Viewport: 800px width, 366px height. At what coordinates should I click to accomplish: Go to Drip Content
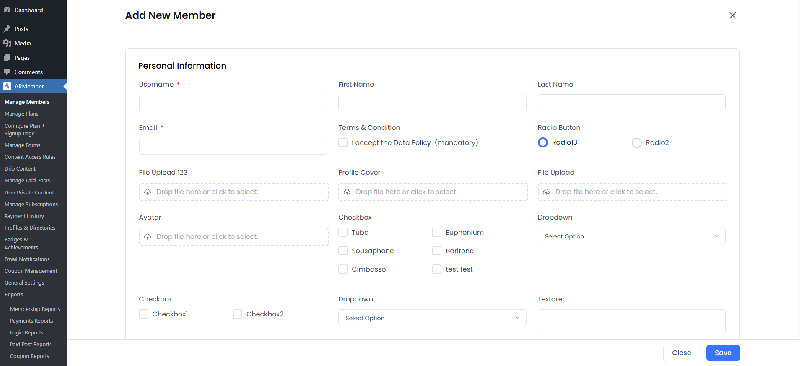click(x=20, y=168)
